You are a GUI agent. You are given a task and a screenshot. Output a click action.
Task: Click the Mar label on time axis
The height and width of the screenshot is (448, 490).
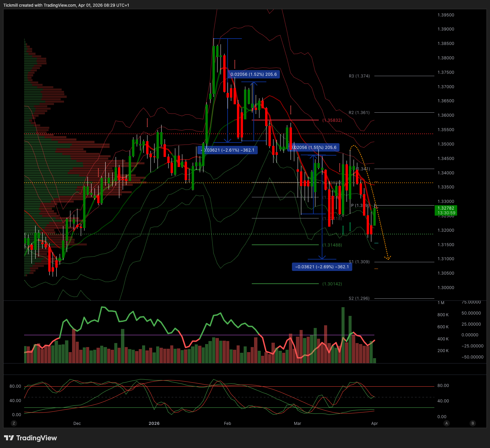coord(298,424)
